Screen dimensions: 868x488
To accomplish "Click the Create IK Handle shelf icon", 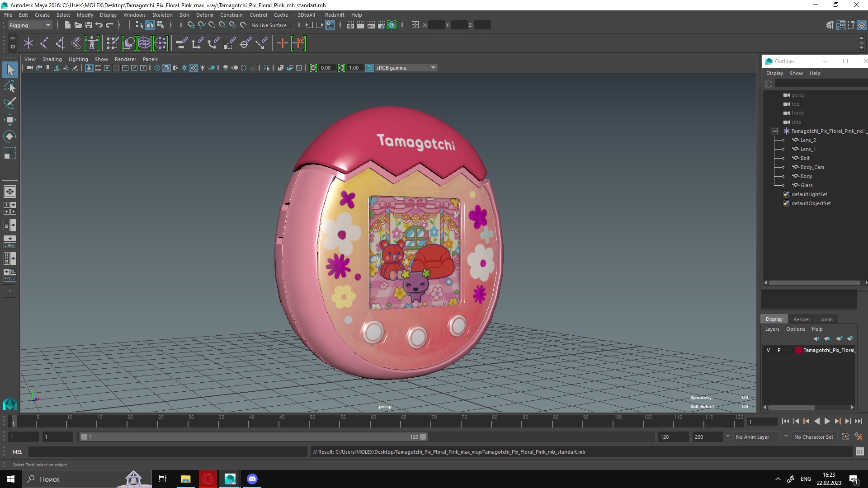I will click(60, 43).
